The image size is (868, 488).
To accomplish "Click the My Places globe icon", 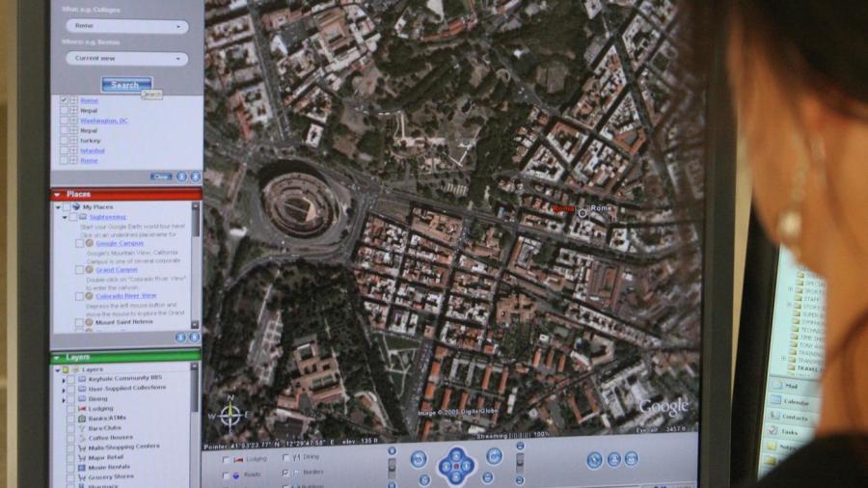I will (76, 207).
